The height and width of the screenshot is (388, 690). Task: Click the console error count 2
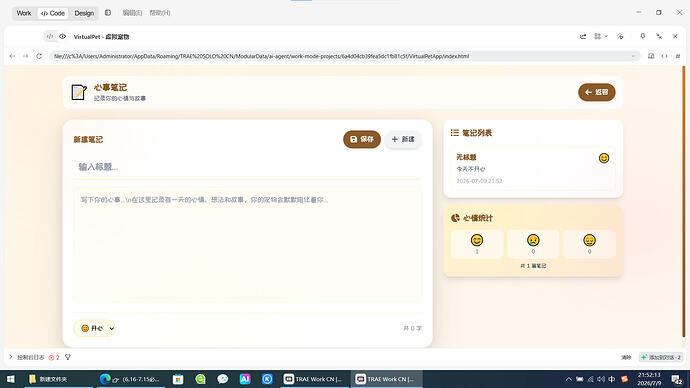(x=54, y=358)
